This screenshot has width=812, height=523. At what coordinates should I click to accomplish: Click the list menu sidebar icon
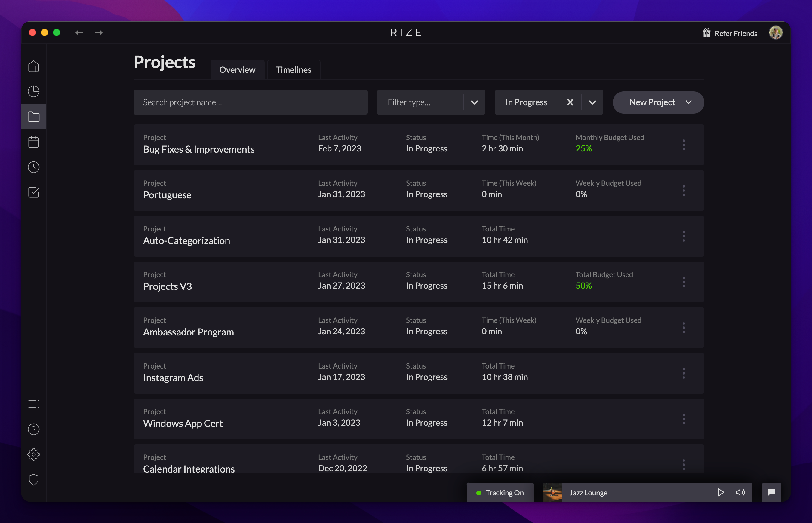[34, 404]
